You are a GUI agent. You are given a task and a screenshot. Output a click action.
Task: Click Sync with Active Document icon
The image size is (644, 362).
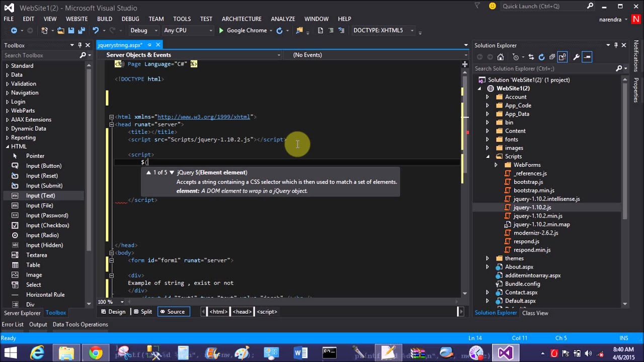coord(531,57)
